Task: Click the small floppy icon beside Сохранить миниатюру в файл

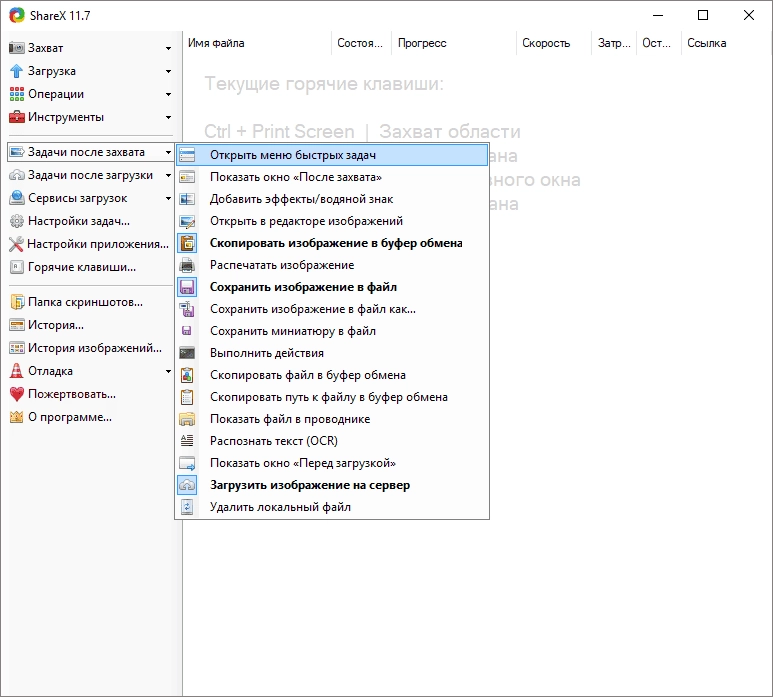Action: tap(187, 331)
